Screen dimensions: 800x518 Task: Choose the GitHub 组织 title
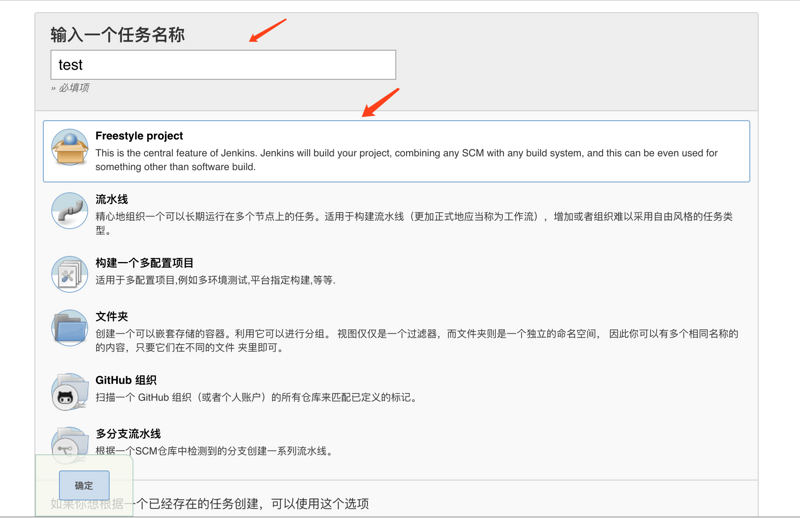pos(126,380)
